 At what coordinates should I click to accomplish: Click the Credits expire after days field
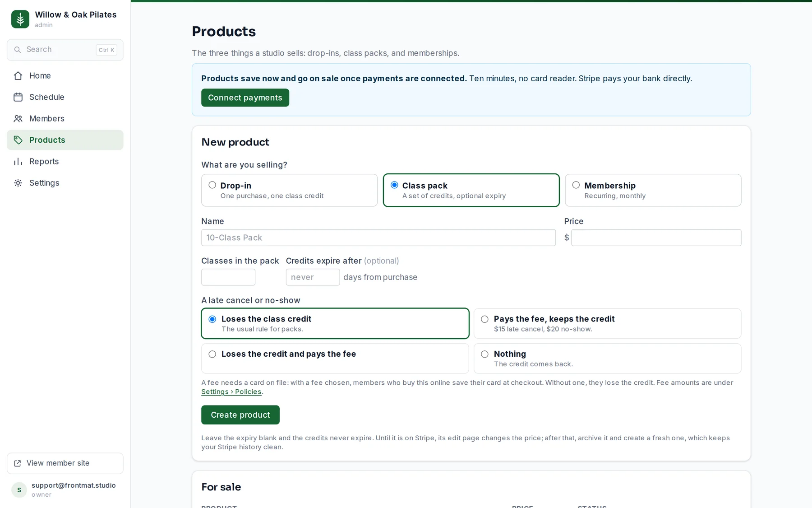pos(313,277)
